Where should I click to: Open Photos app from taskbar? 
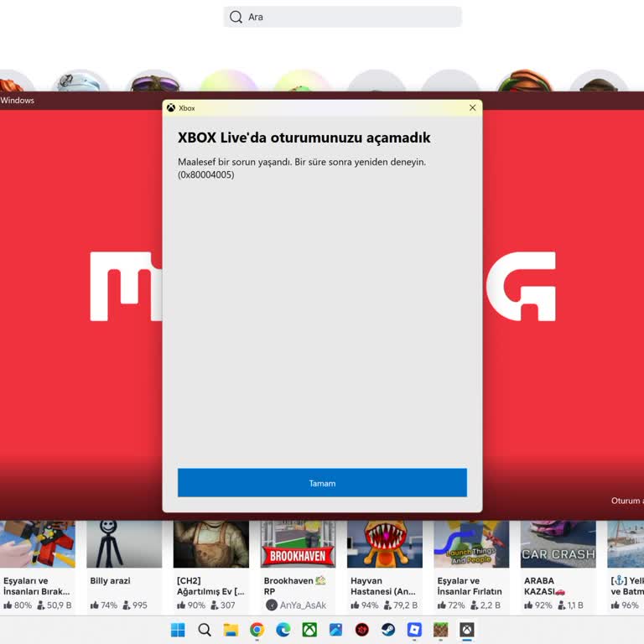(x=335, y=630)
